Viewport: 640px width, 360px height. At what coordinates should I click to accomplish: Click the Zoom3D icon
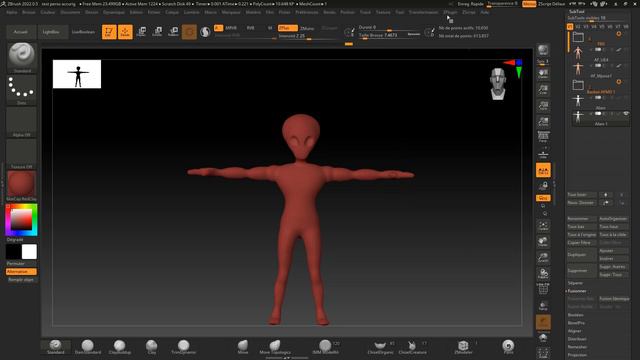point(543,258)
